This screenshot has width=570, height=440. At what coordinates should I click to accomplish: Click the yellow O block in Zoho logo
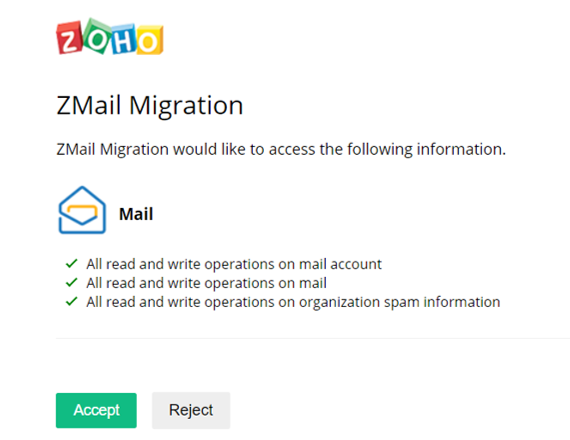pyautogui.click(x=149, y=40)
